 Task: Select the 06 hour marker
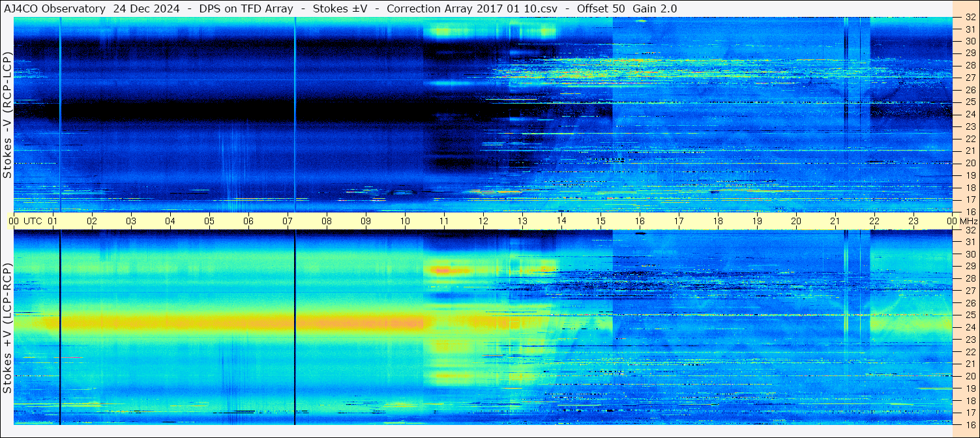[248, 221]
